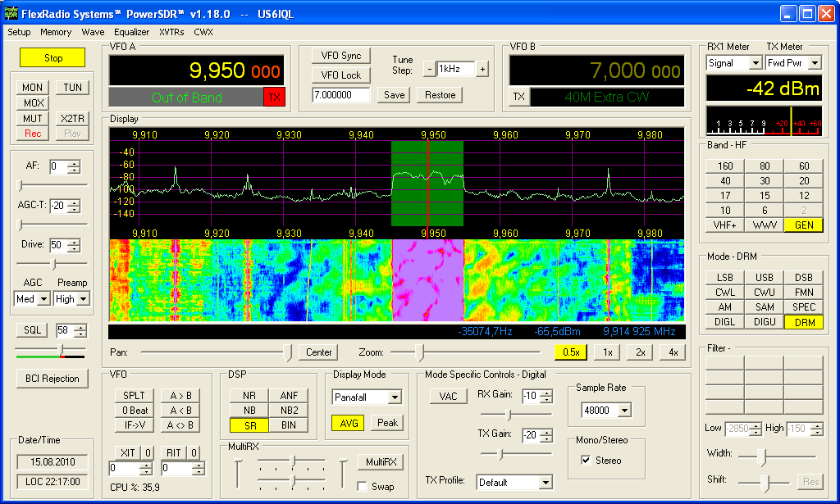Set display zoom to 4x

(x=673, y=352)
